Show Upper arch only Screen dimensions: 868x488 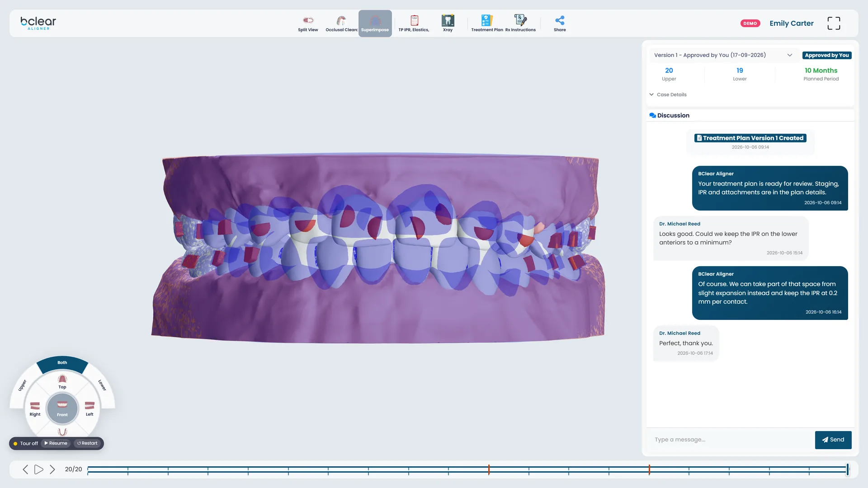(22, 385)
